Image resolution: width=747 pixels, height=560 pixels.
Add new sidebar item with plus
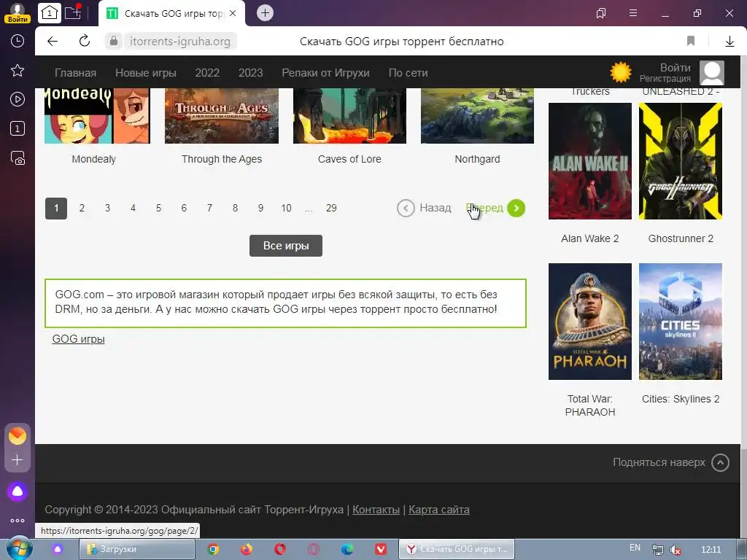click(18, 459)
